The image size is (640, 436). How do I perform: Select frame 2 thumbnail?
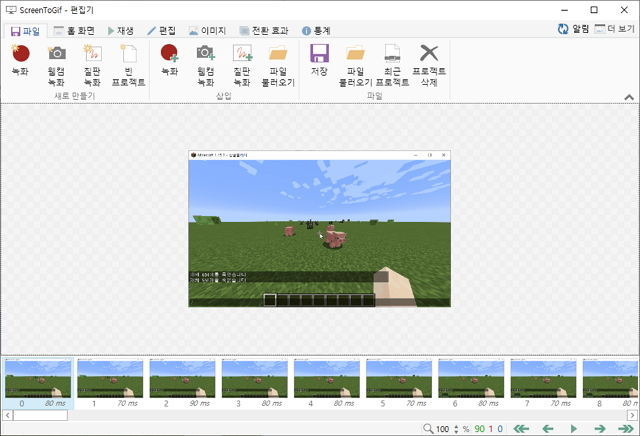(x=182, y=383)
